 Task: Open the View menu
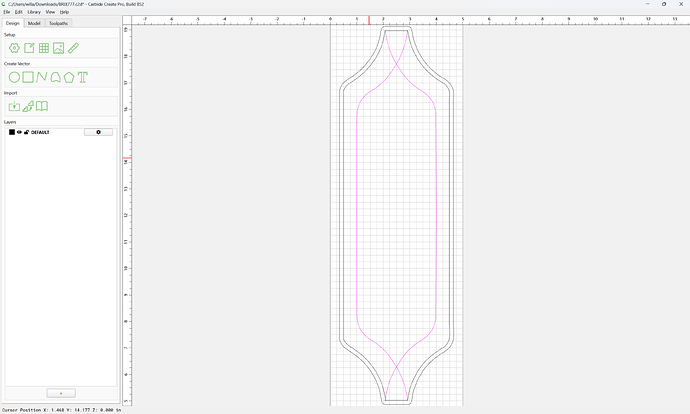[50, 12]
